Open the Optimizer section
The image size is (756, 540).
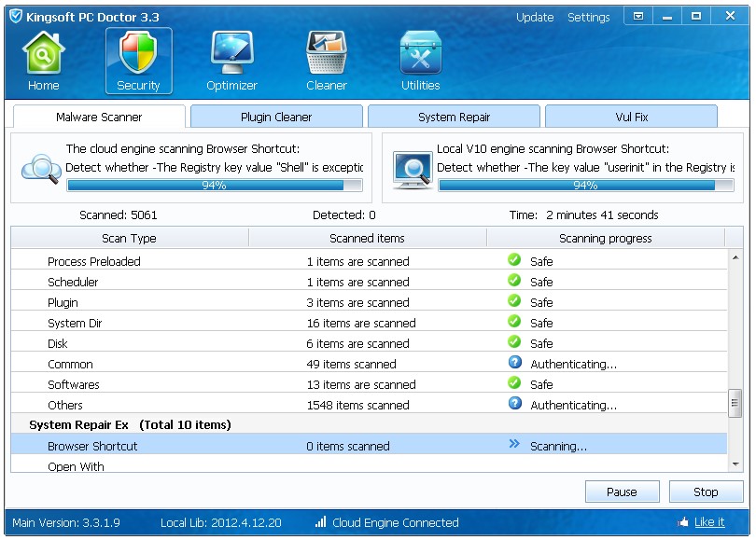pyautogui.click(x=231, y=62)
